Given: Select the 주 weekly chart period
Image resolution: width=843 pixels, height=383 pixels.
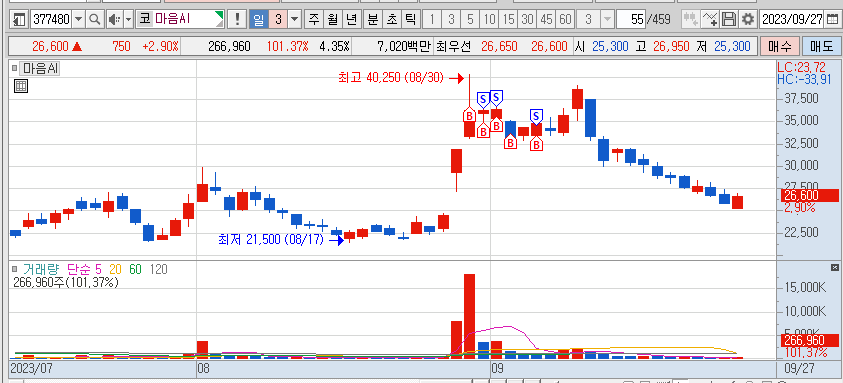Looking at the screenshot, I should tap(313, 20).
